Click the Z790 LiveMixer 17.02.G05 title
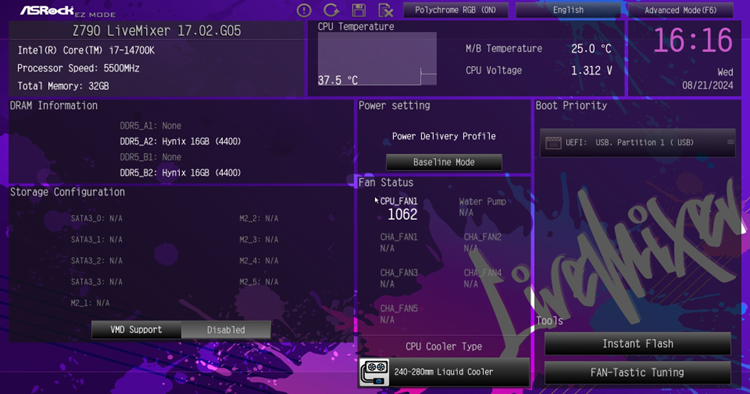Screen dimensions: 750x394 tap(156, 31)
